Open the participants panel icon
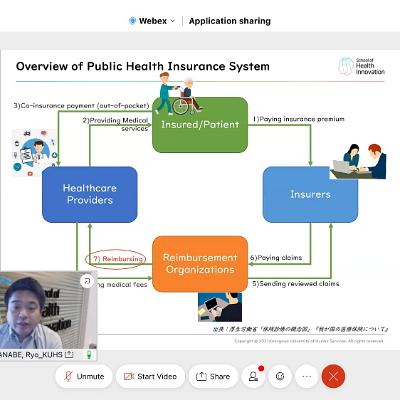The width and height of the screenshot is (400, 400). 254,376
